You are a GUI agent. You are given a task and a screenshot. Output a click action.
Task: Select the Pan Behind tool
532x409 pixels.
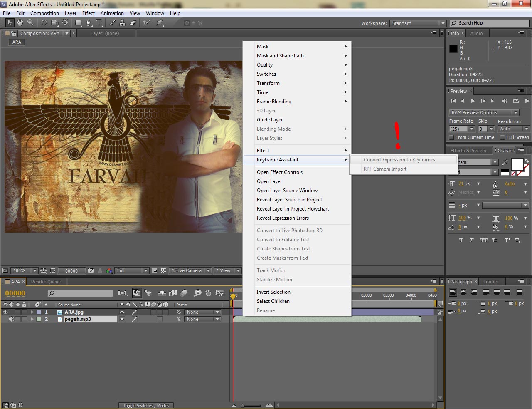point(65,23)
